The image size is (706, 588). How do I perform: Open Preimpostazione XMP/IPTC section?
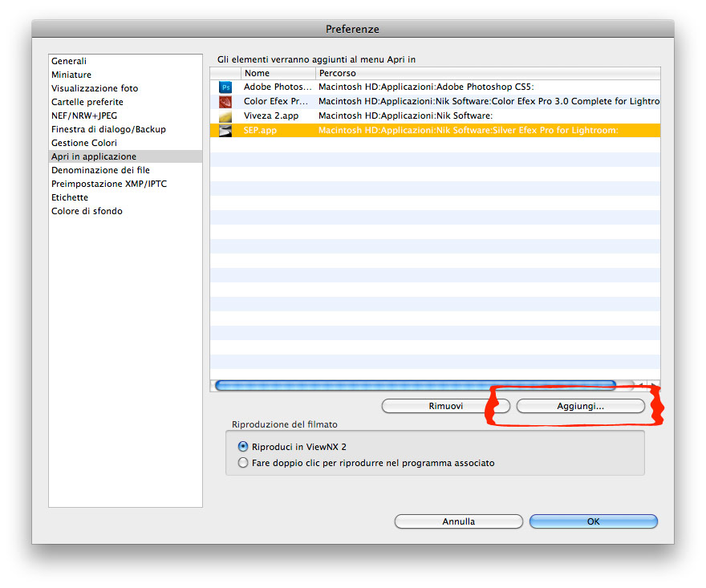click(125, 184)
